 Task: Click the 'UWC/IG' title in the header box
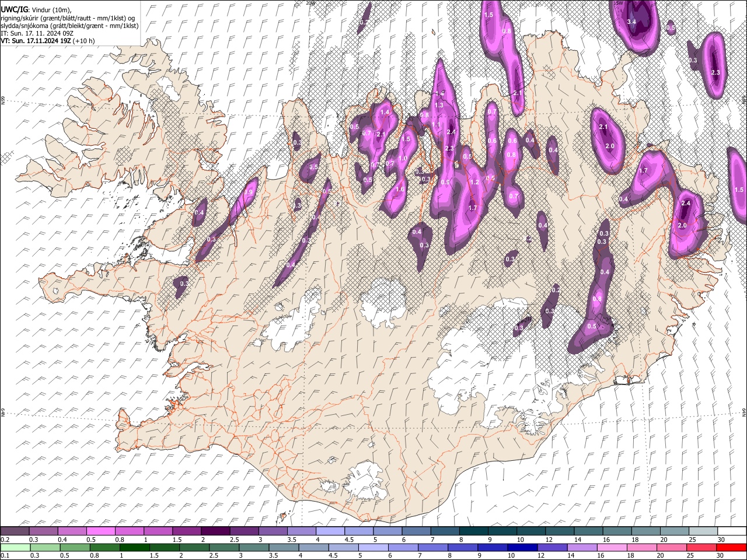pos(14,10)
